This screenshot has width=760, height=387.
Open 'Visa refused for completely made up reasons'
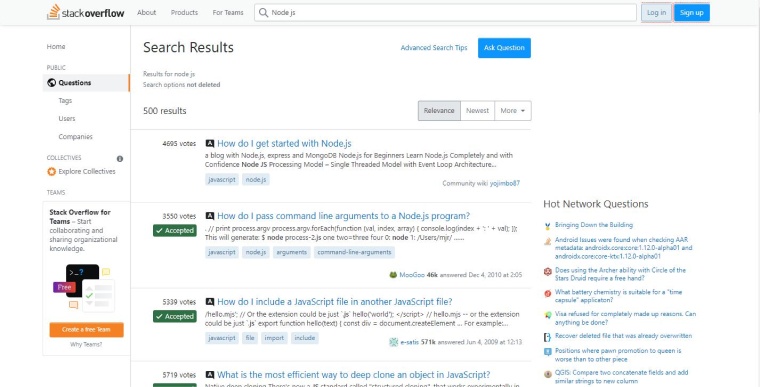(625, 318)
